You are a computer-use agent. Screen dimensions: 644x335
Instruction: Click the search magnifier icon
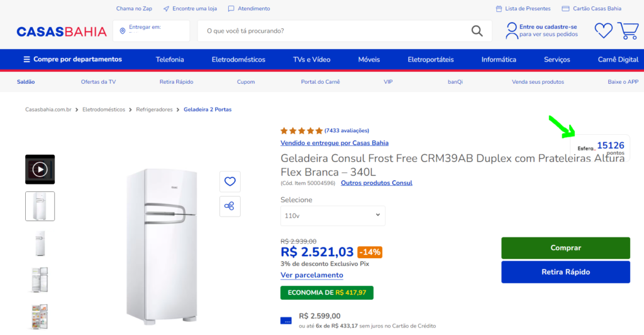477,31
